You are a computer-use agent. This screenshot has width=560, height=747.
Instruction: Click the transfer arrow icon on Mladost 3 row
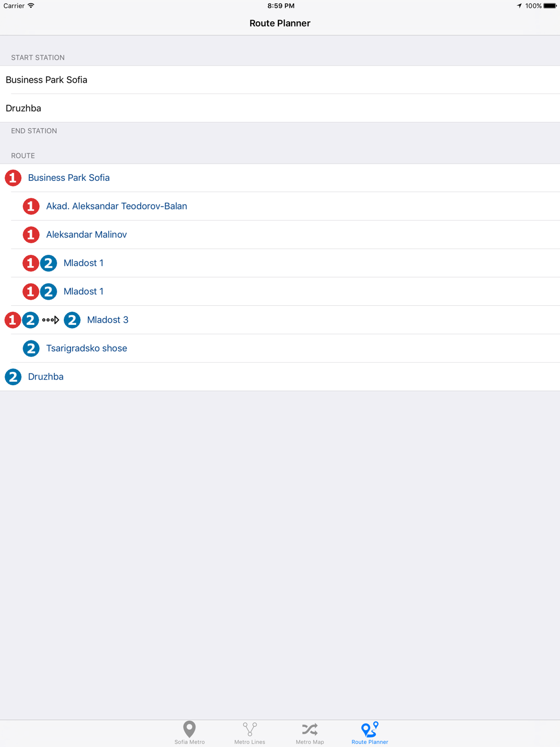50,320
